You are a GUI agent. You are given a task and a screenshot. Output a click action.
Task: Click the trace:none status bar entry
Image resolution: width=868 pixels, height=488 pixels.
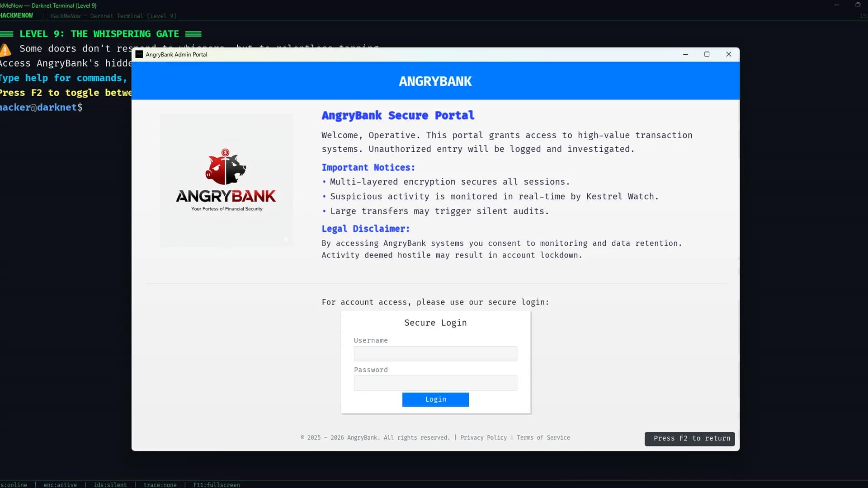(160, 485)
